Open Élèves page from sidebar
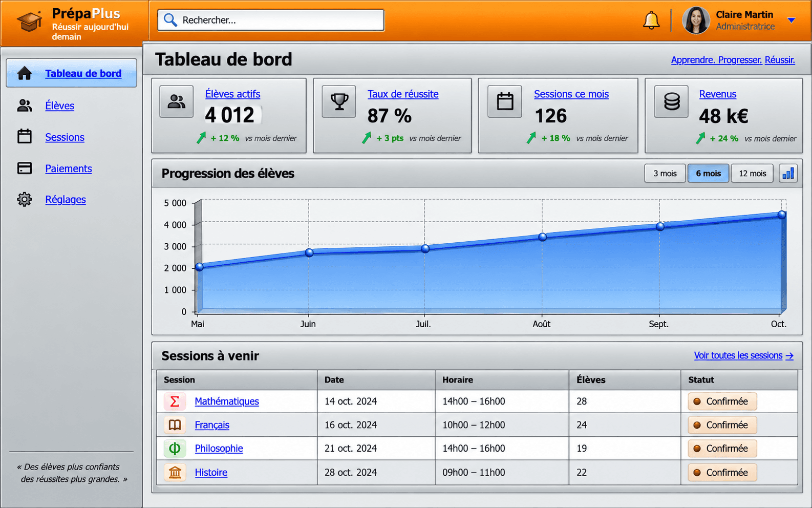The height and width of the screenshot is (508, 812). click(59, 105)
